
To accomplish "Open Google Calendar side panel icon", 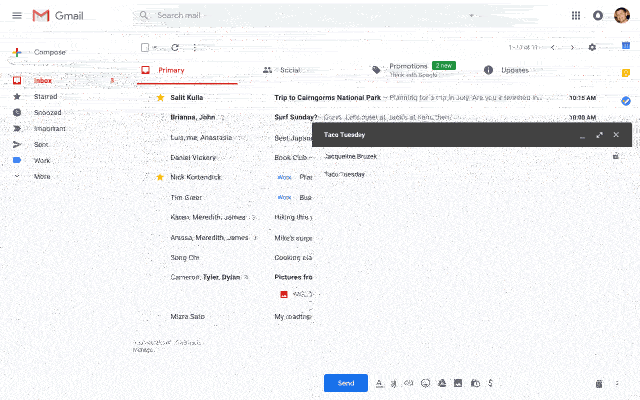I will (x=626, y=45).
